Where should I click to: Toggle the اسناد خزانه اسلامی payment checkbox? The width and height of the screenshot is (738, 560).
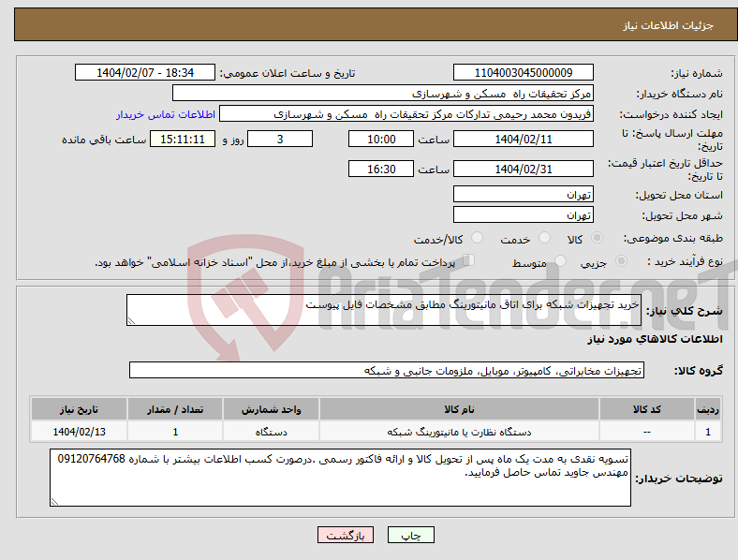point(469,260)
